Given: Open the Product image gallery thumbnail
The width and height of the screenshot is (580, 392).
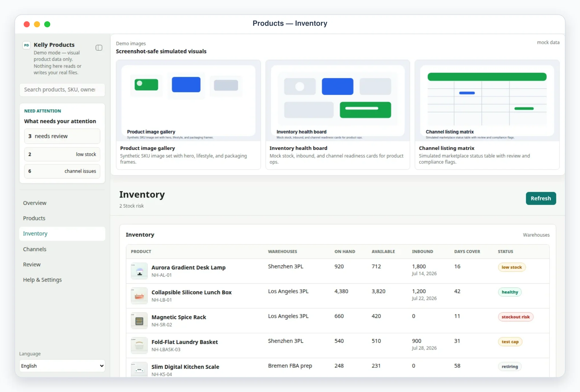Looking at the screenshot, I should (x=188, y=100).
